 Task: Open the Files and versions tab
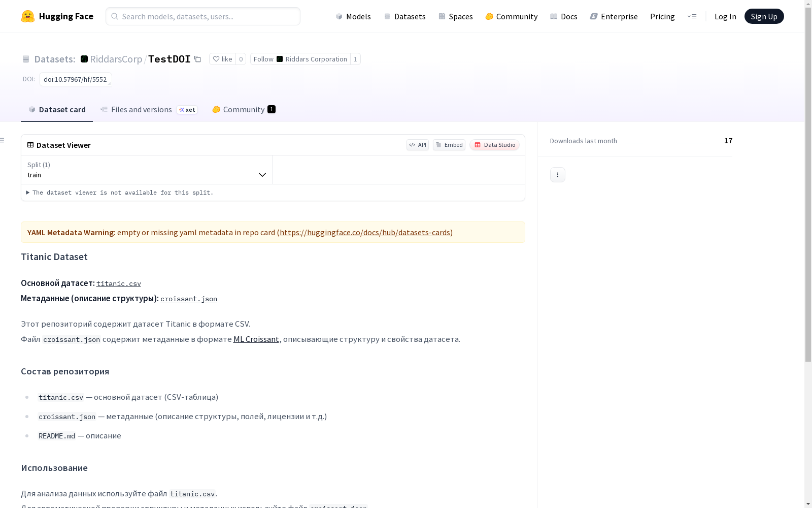click(149, 109)
